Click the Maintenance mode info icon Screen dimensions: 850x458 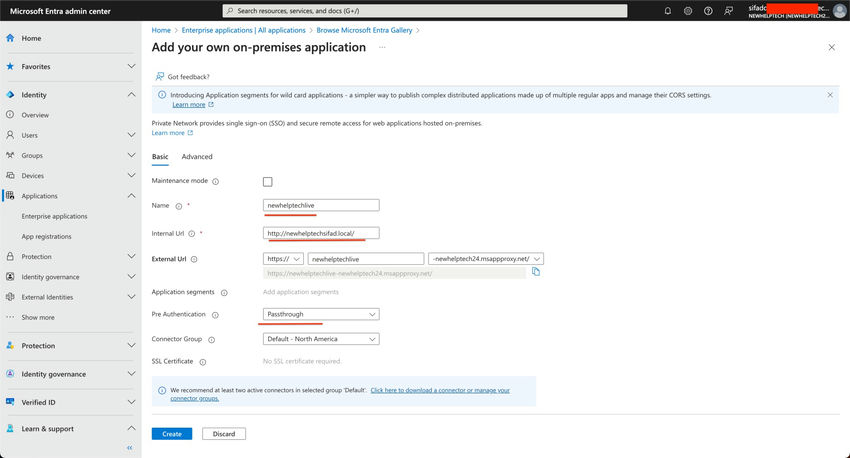(x=216, y=181)
